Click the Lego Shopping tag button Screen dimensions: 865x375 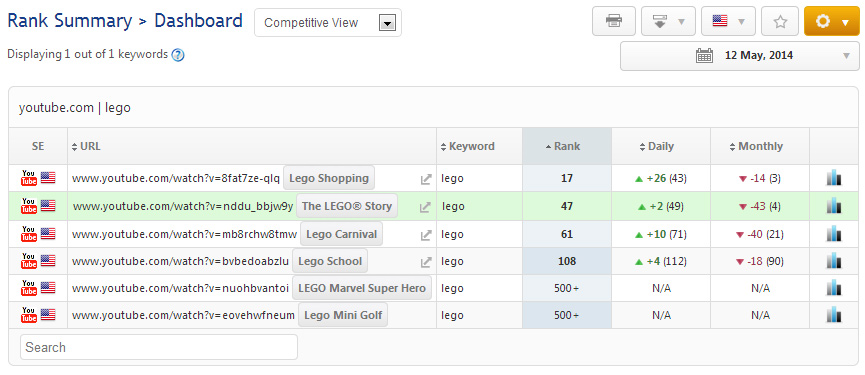[329, 178]
